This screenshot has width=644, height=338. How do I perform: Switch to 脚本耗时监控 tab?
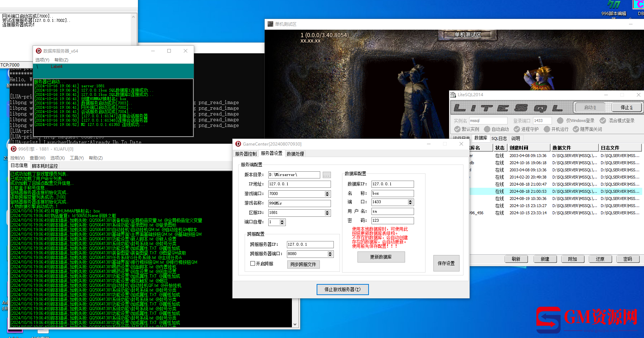coord(45,166)
